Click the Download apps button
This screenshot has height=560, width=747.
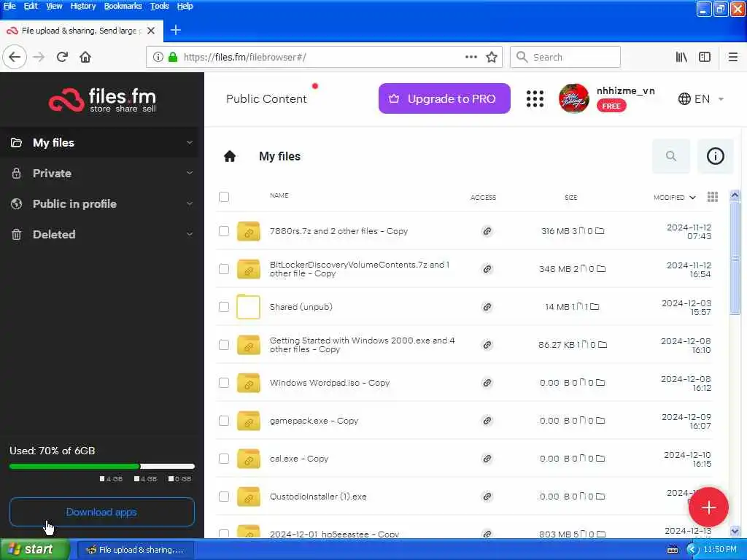(102, 512)
